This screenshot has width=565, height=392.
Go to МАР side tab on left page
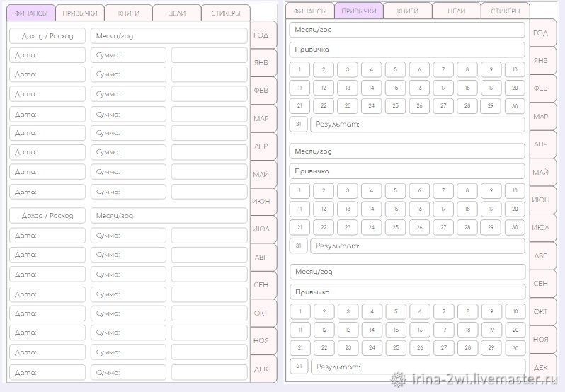(x=263, y=118)
